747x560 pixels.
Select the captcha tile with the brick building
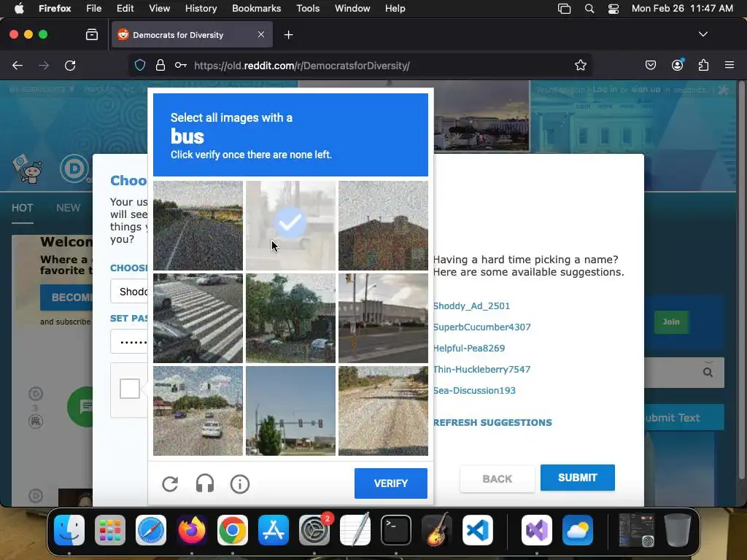(x=383, y=225)
